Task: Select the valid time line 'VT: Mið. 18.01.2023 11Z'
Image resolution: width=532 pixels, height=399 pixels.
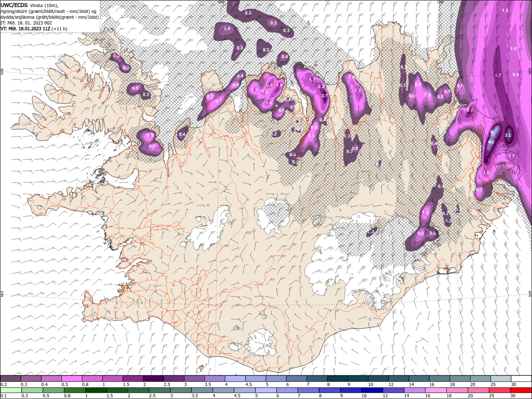Action: point(26,29)
